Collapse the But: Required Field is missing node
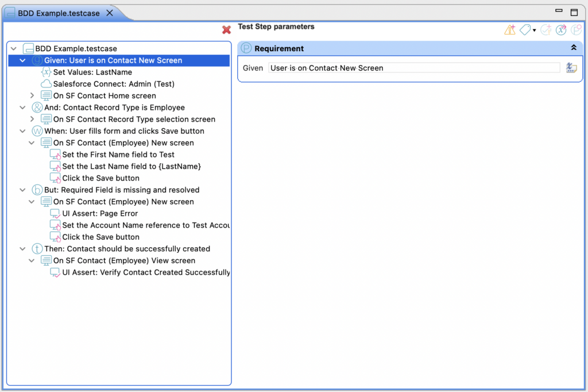The image size is (588, 392). (22, 190)
